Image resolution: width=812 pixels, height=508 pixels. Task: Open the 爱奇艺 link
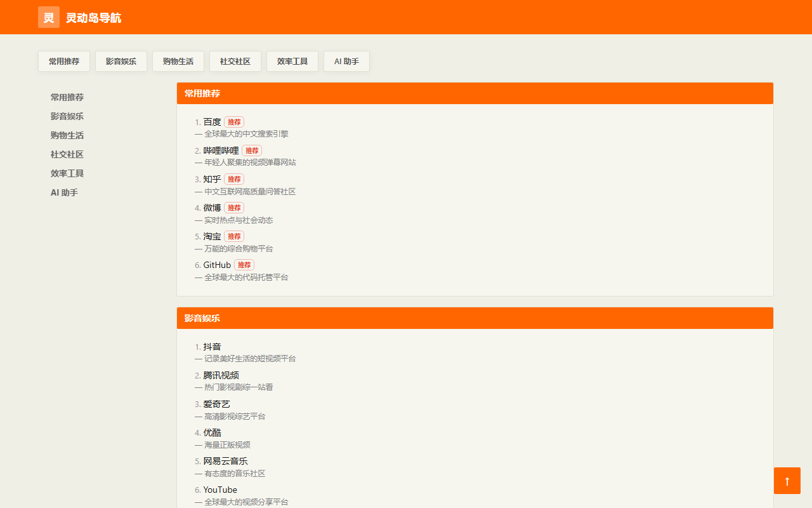217,404
